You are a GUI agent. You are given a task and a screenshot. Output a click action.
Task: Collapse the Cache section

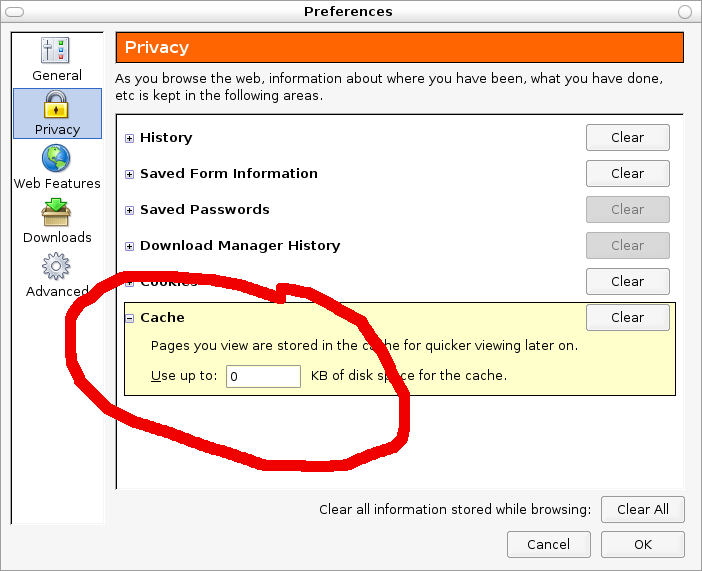coord(129,318)
